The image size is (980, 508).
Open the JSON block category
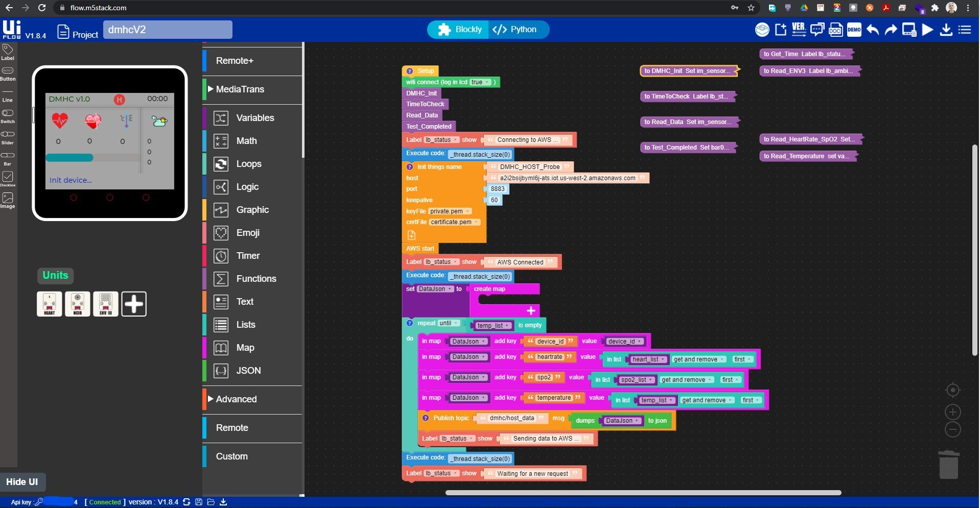point(252,371)
